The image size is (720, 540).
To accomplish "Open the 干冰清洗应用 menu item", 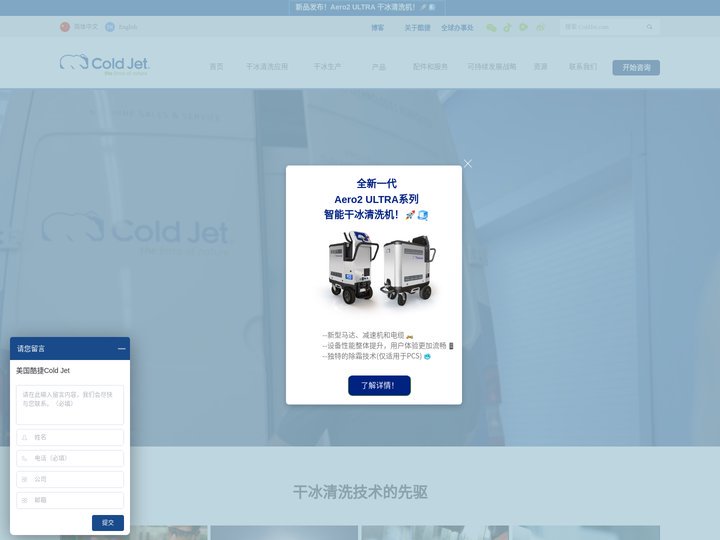I will [267, 67].
